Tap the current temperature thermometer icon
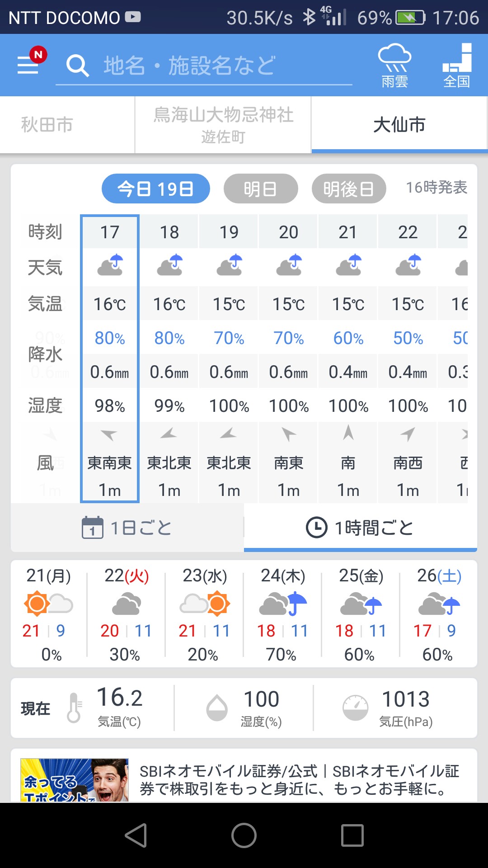Image resolution: width=488 pixels, height=868 pixels. click(x=74, y=708)
